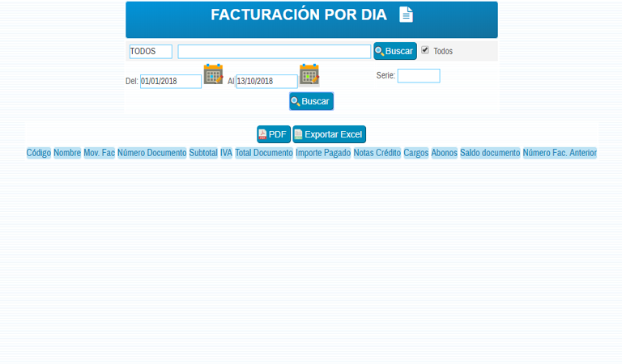Click the TODOS code input field
Viewport: 622px width, 364px height.
(x=151, y=51)
